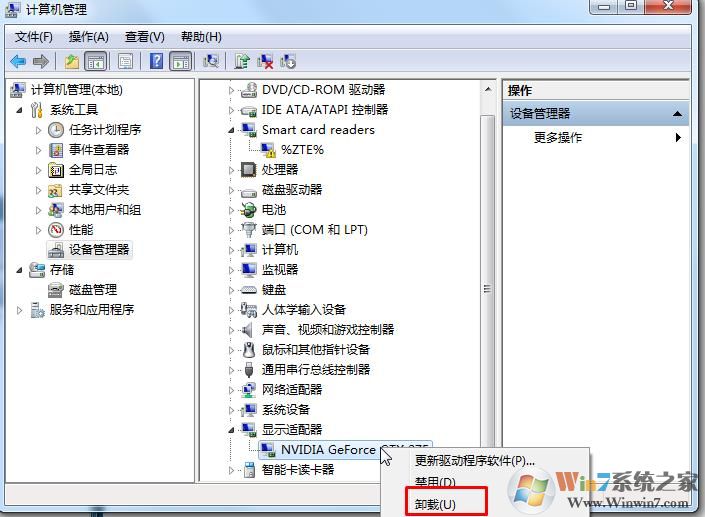Click the update driver software toolbar icon
This screenshot has height=517, width=705.
pos(242,61)
